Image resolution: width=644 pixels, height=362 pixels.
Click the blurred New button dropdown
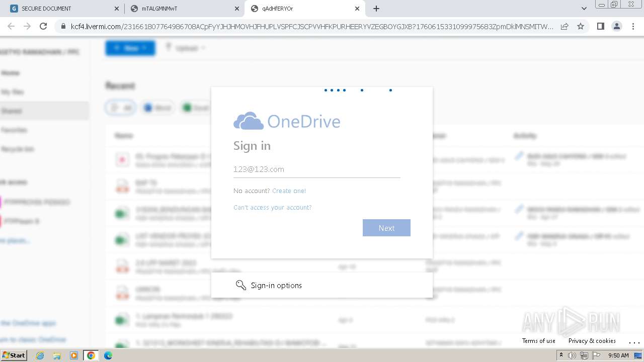coord(130,48)
